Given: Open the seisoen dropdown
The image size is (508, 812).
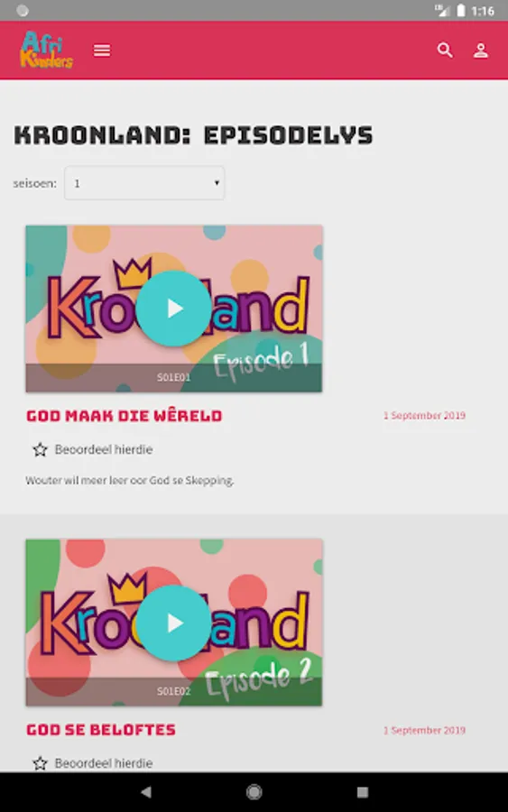Looking at the screenshot, I should pos(144,183).
